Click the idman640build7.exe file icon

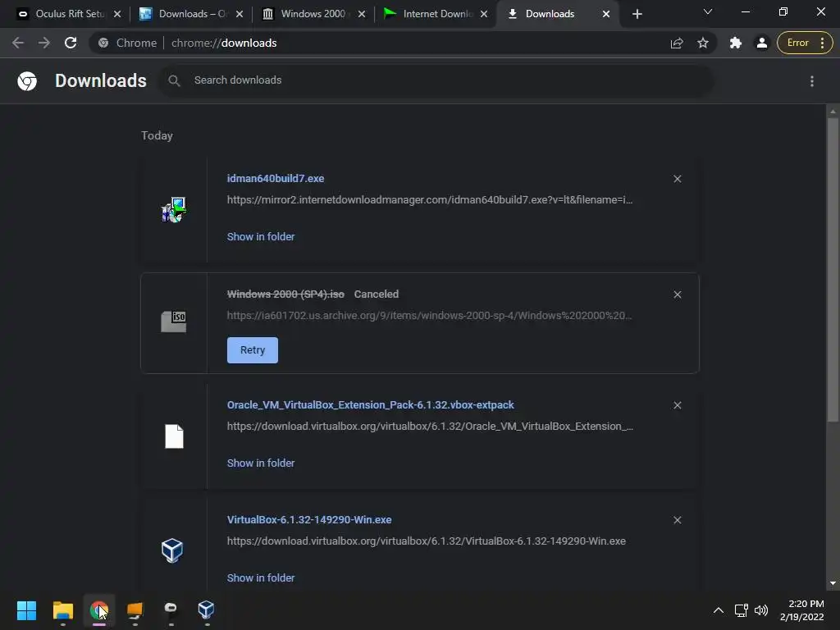174,209
